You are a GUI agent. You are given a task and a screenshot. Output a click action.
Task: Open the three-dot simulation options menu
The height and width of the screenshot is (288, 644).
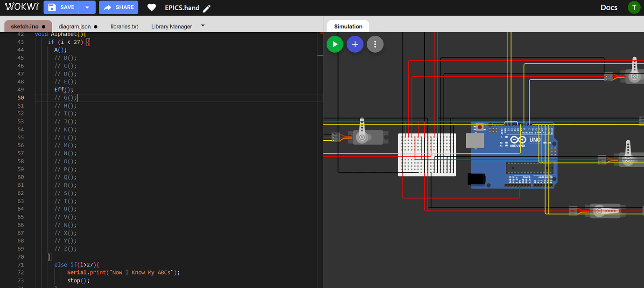coord(375,44)
